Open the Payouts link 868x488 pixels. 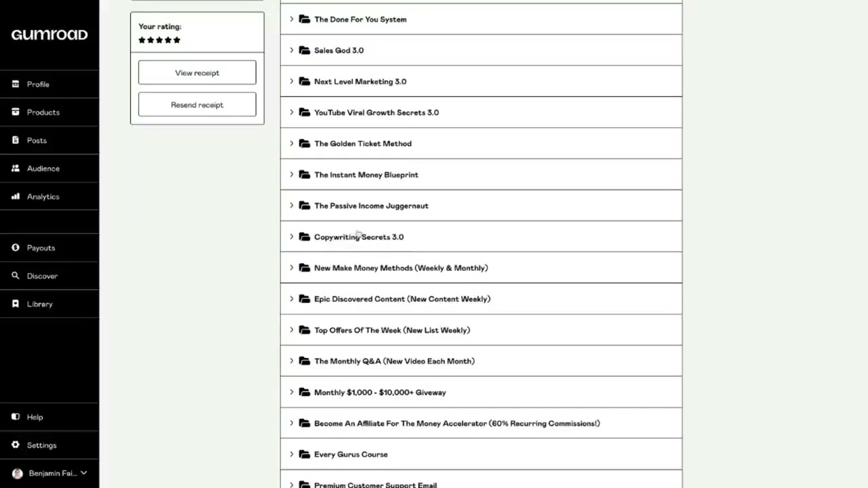click(x=50, y=247)
